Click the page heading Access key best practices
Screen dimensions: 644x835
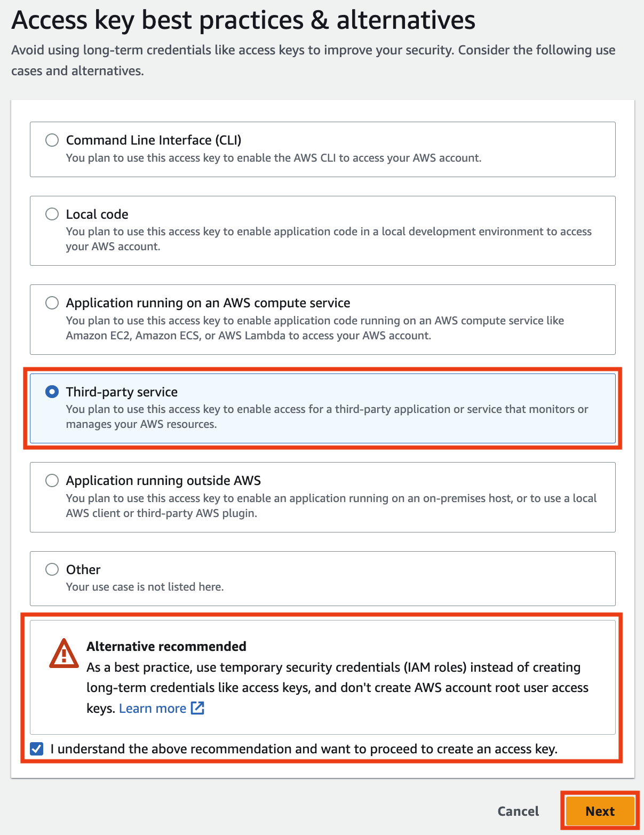243,20
